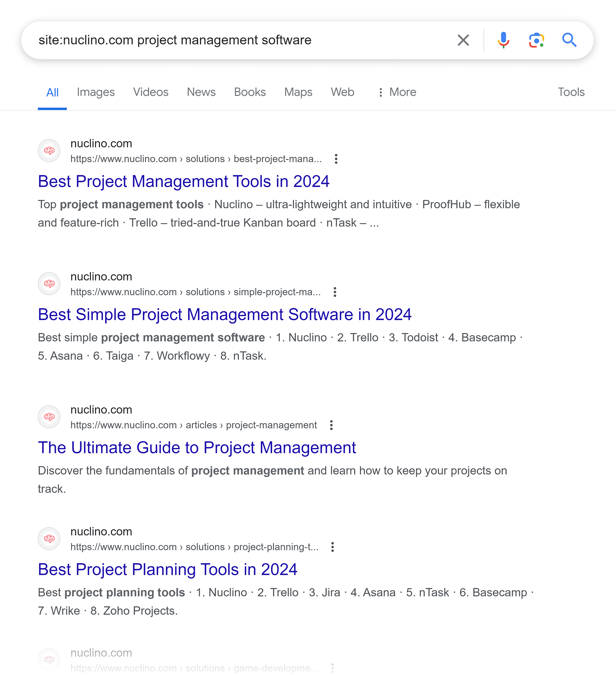Open "Best Project Management Tools in 2024"

184,181
